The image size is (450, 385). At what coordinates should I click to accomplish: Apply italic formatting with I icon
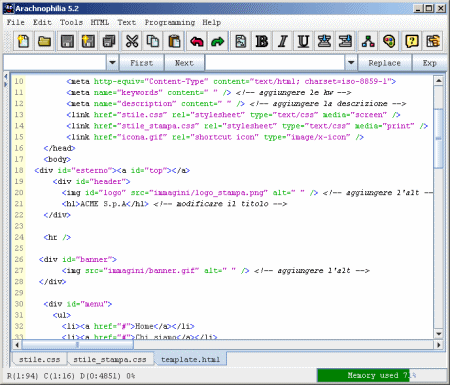point(283,41)
